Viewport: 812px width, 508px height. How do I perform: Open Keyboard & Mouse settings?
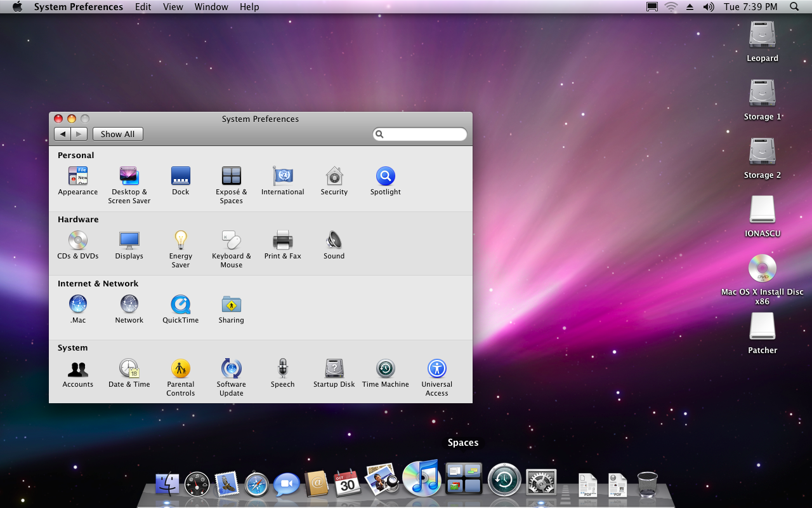pos(231,241)
